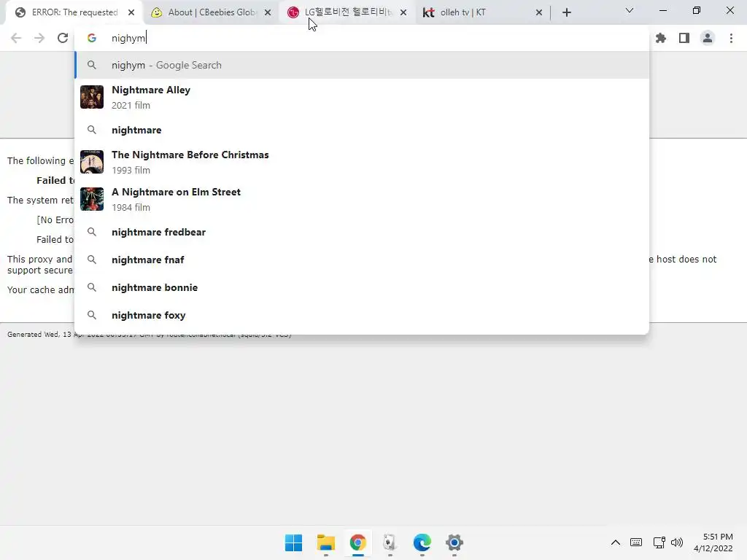Open Chrome's three-dot menu
The height and width of the screenshot is (560, 747).
coord(731,38)
